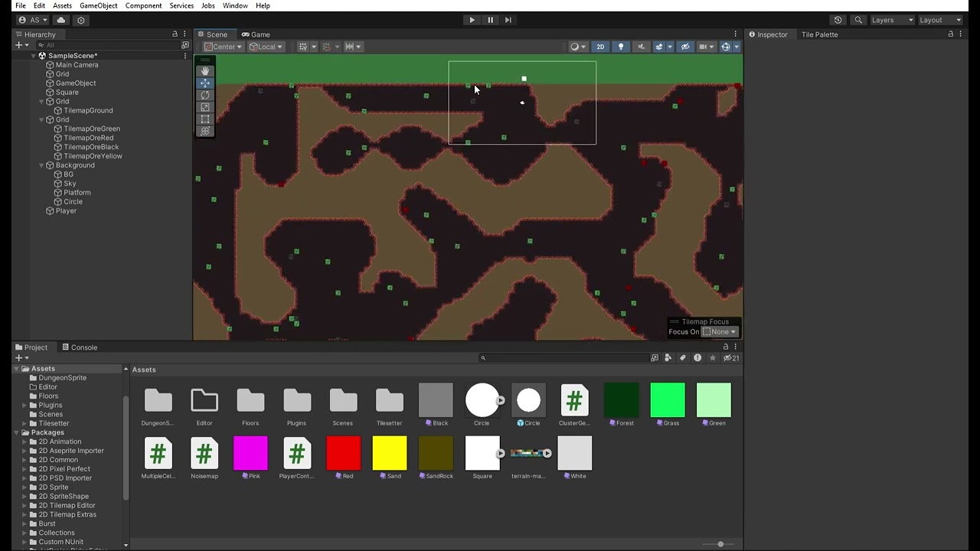Expand the 2D Animation package folder
The image size is (980, 551).
pos(24,442)
